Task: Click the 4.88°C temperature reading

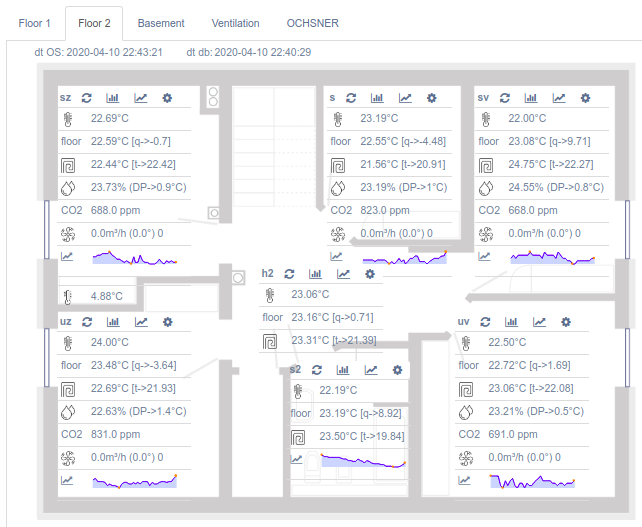Action: tap(106, 296)
